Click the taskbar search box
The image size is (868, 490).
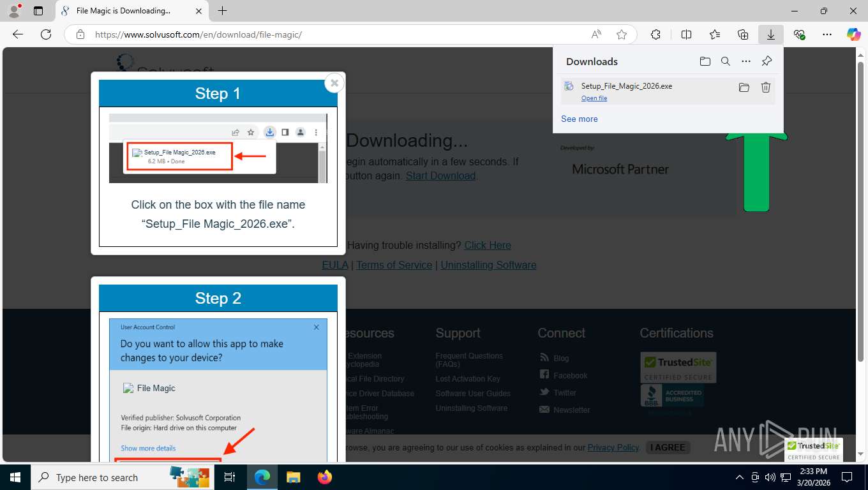coord(121,477)
